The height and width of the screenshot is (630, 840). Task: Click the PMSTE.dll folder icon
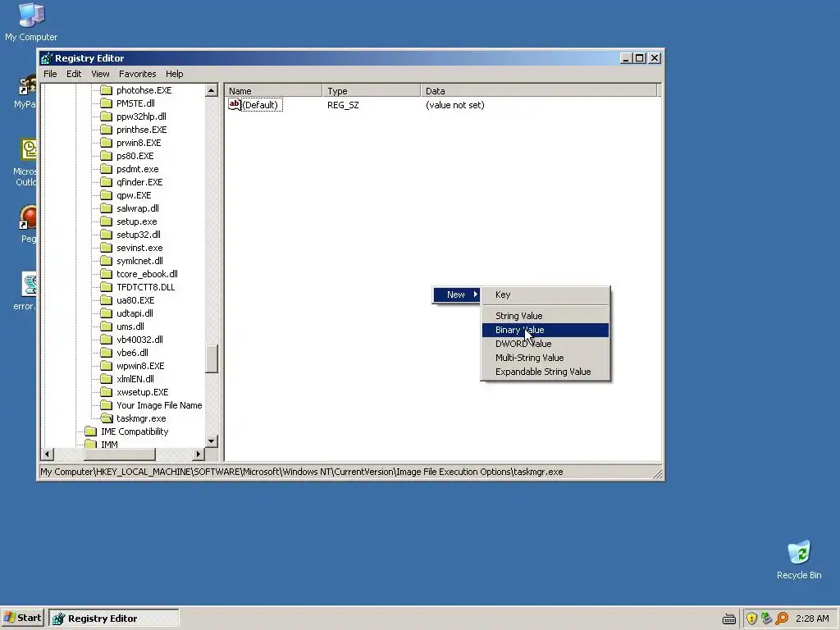107,103
